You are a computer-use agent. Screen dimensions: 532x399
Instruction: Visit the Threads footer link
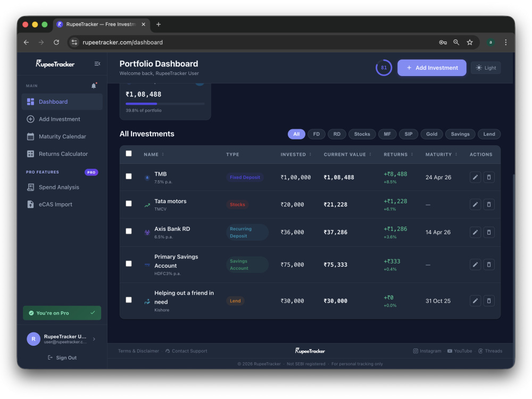coord(491,351)
